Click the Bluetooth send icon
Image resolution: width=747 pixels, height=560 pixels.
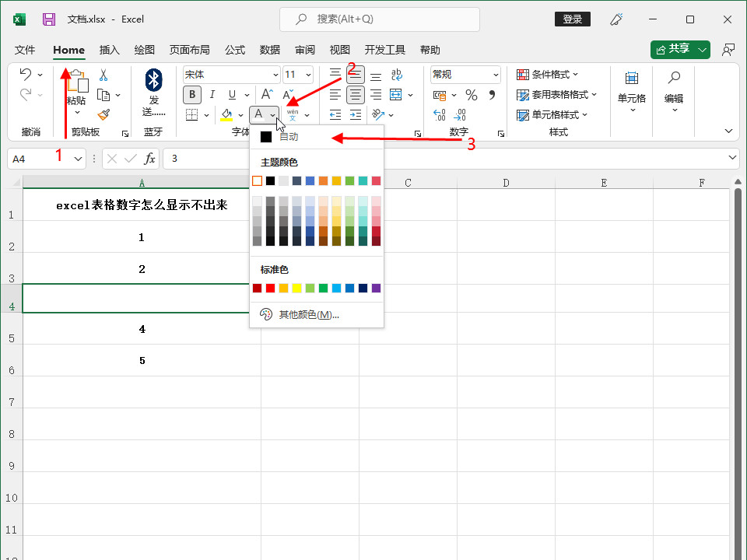(x=153, y=80)
